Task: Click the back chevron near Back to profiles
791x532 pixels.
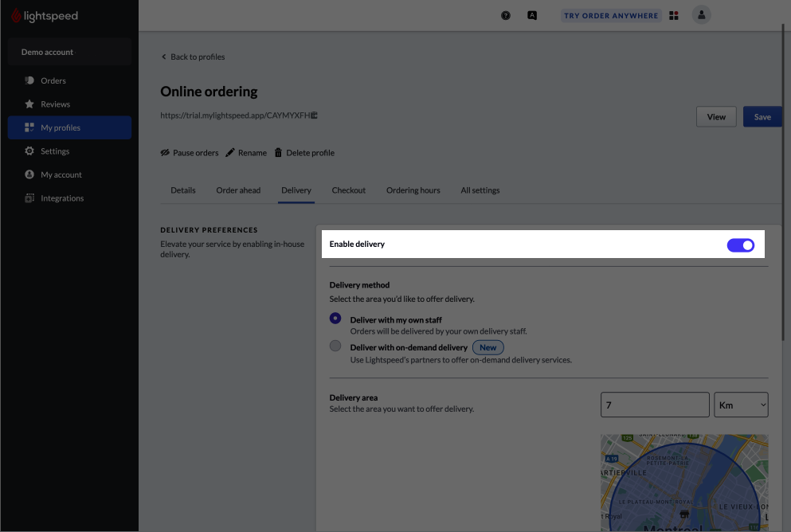Action: coord(163,57)
